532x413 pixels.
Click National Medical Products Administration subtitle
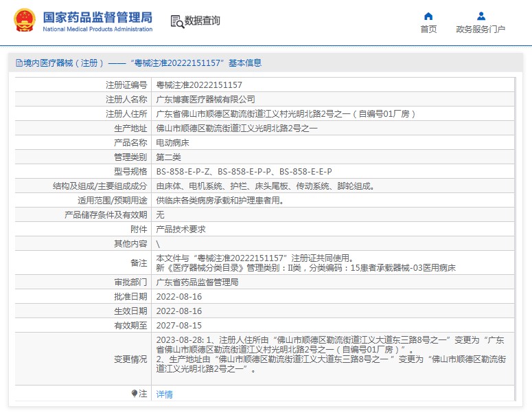(97, 30)
